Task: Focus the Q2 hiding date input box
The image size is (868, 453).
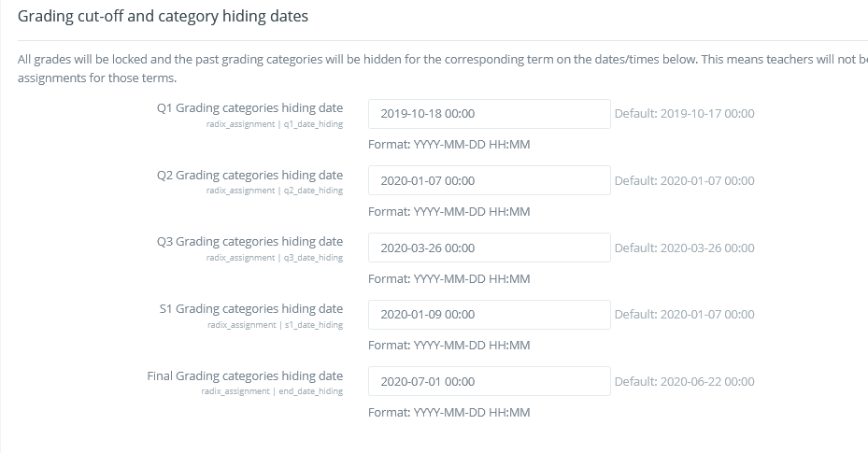Action: tap(489, 180)
